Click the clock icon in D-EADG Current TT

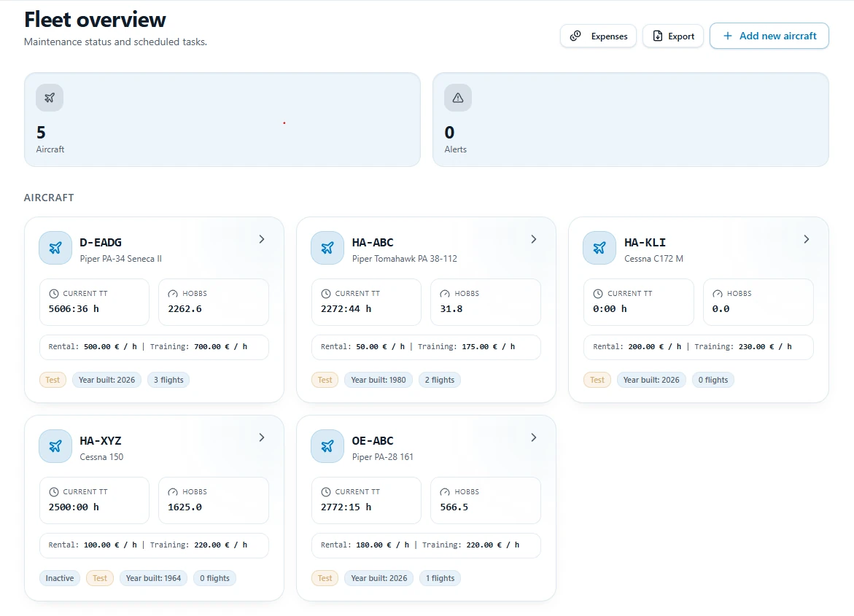[54, 294]
